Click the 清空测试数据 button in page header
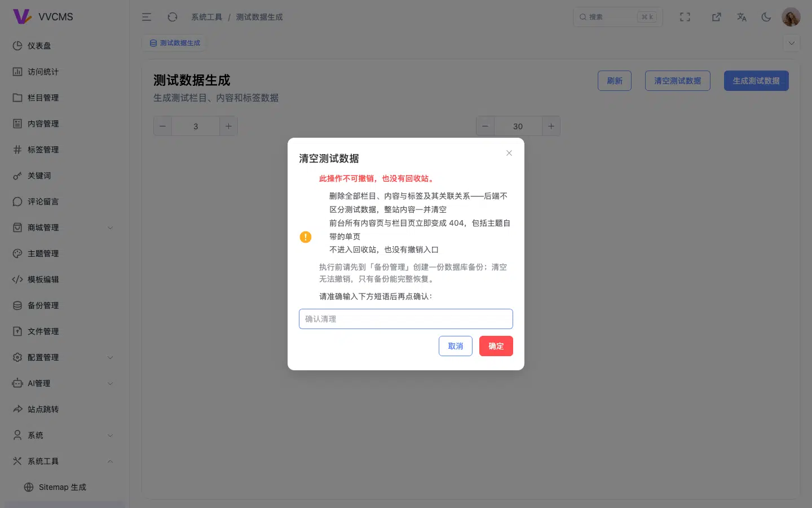The height and width of the screenshot is (508, 812). point(678,81)
